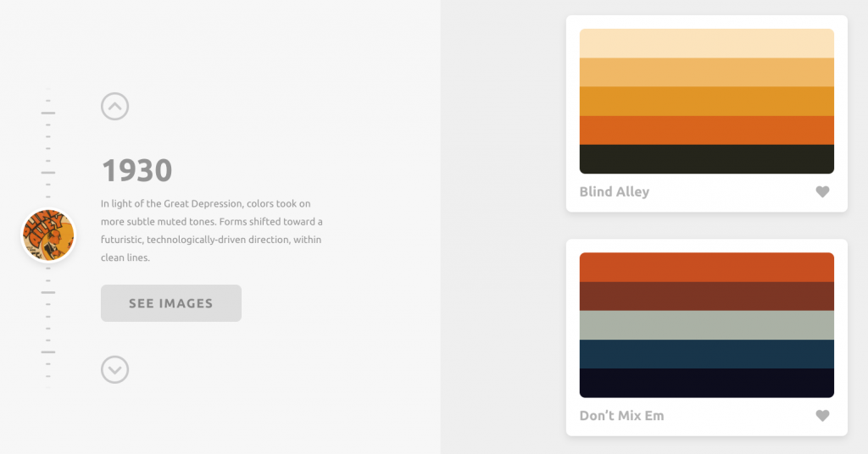Click the down chevron circle below See Images
This screenshot has height=454, width=868.
click(114, 369)
